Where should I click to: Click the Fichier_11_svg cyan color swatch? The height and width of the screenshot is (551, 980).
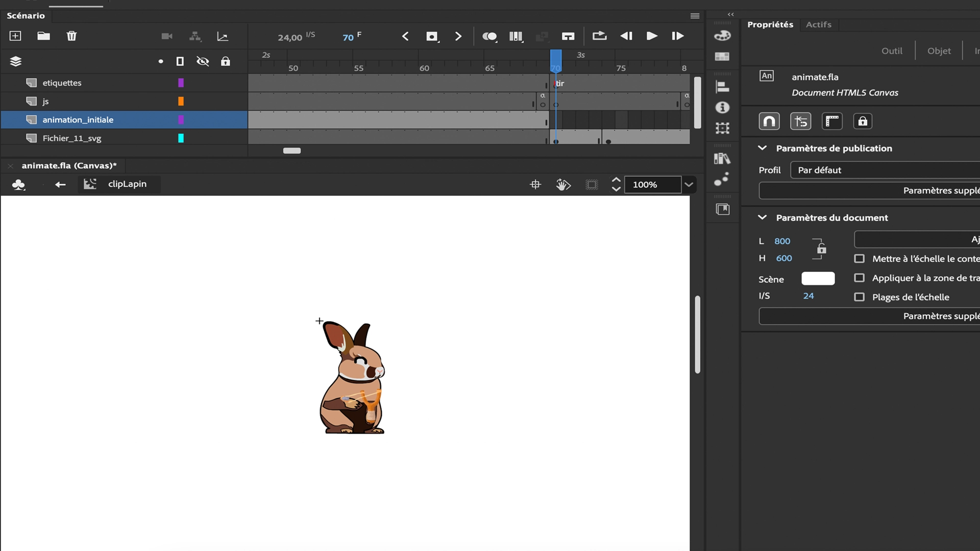[181, 138]
